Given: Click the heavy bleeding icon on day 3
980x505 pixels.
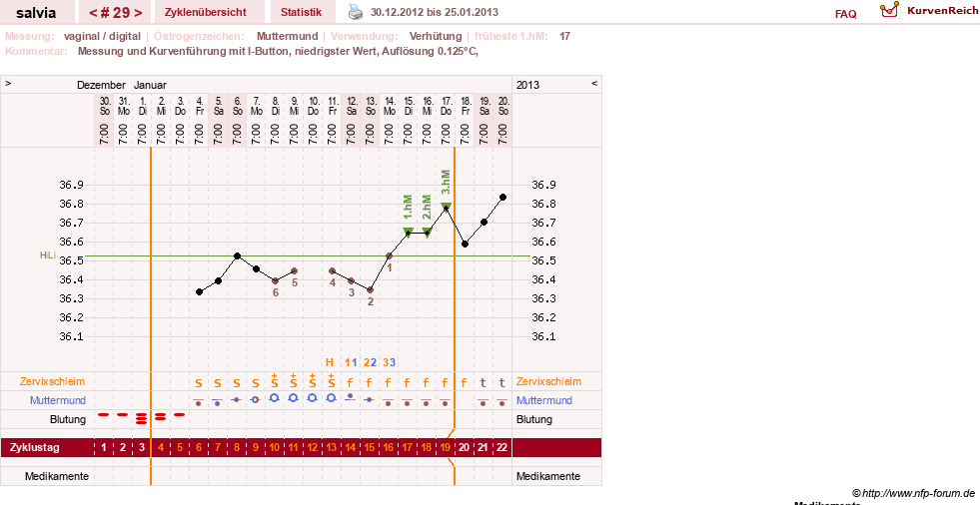Looking at the screenshot, I should click(142, 418).
